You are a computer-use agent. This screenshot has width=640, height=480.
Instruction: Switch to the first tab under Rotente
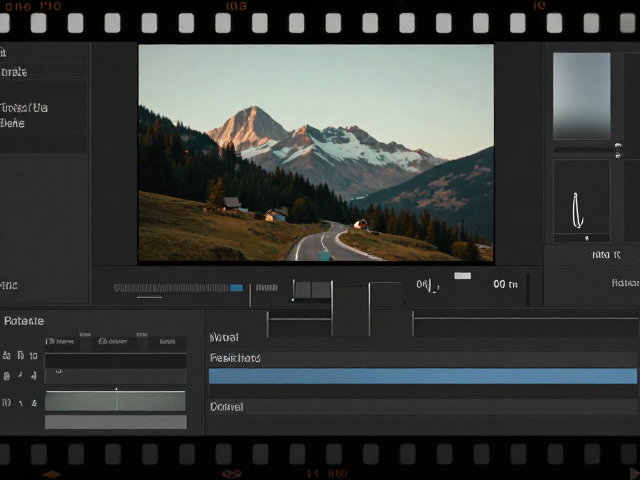61,342
